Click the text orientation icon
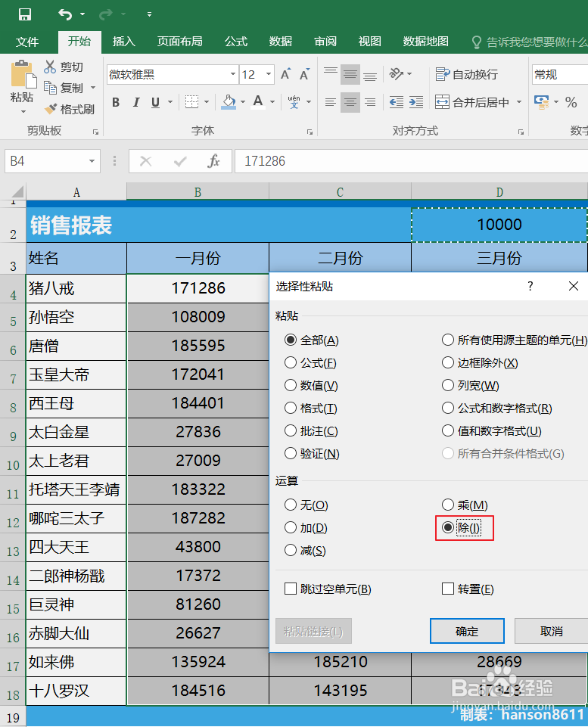The image size is (588, 727). click(x=397, y=73)
